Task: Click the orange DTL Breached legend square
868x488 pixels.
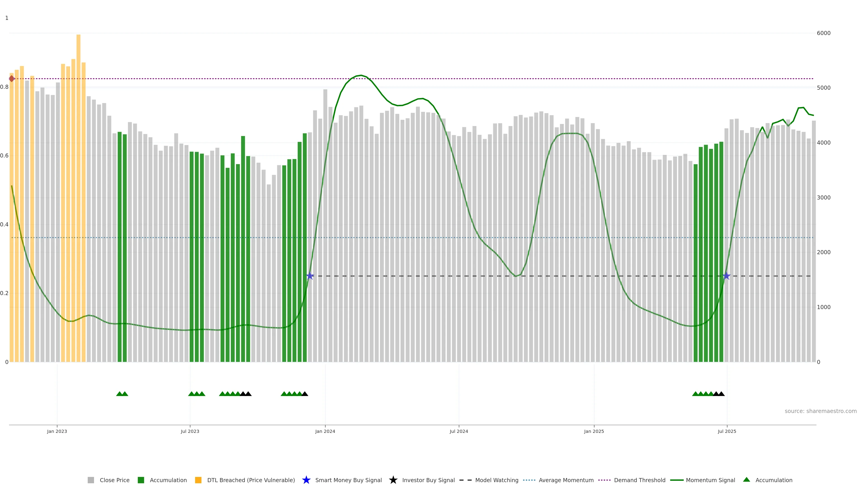Action: 198,480
